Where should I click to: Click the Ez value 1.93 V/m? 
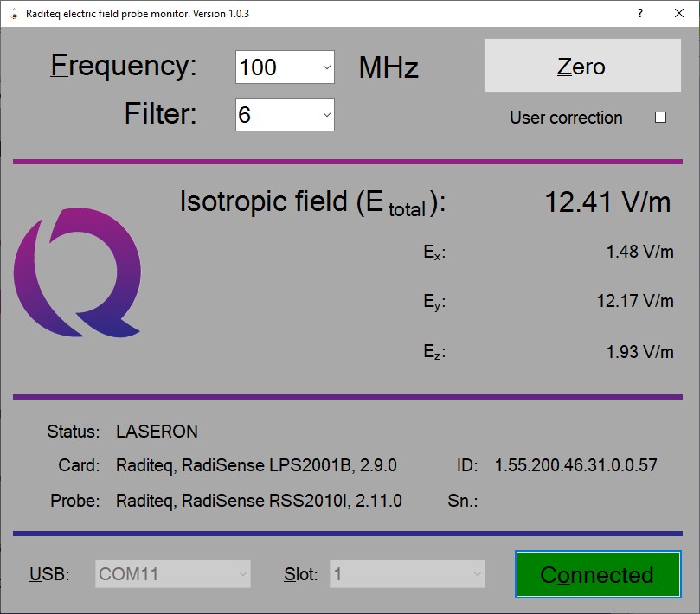point(639,351)
